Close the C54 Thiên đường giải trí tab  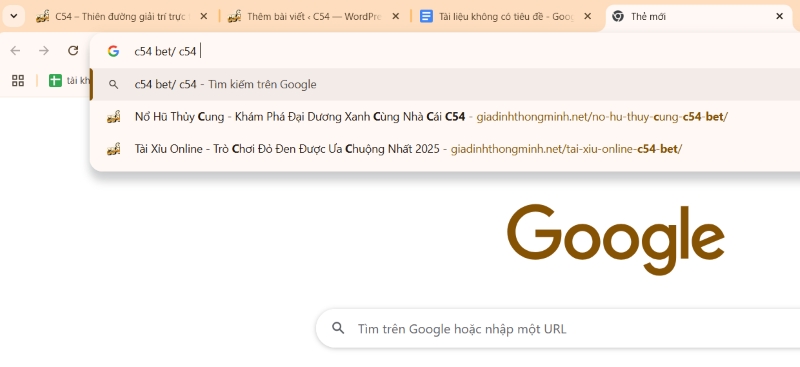click(x=204, y=16)
